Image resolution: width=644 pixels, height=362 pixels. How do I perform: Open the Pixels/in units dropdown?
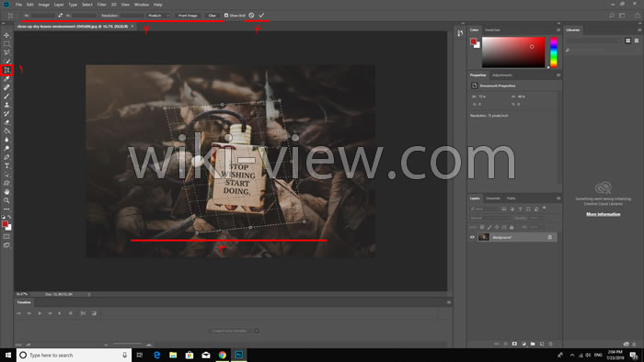(158, 16)
